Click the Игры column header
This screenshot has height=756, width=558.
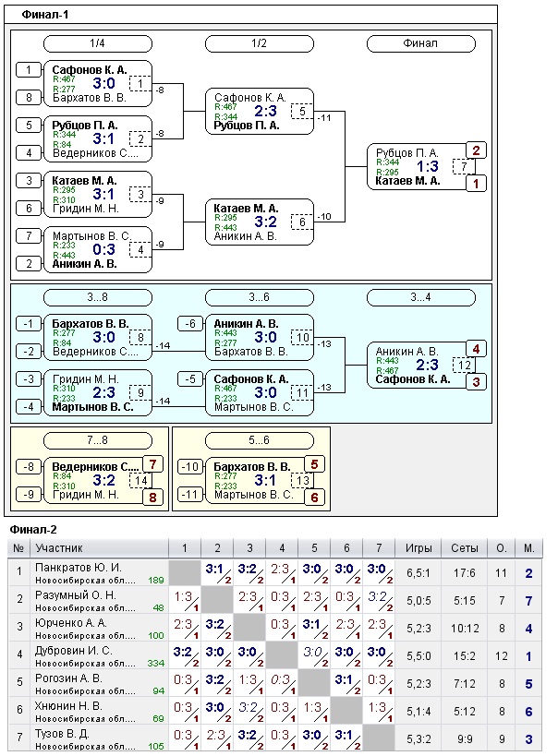point(418,548)
